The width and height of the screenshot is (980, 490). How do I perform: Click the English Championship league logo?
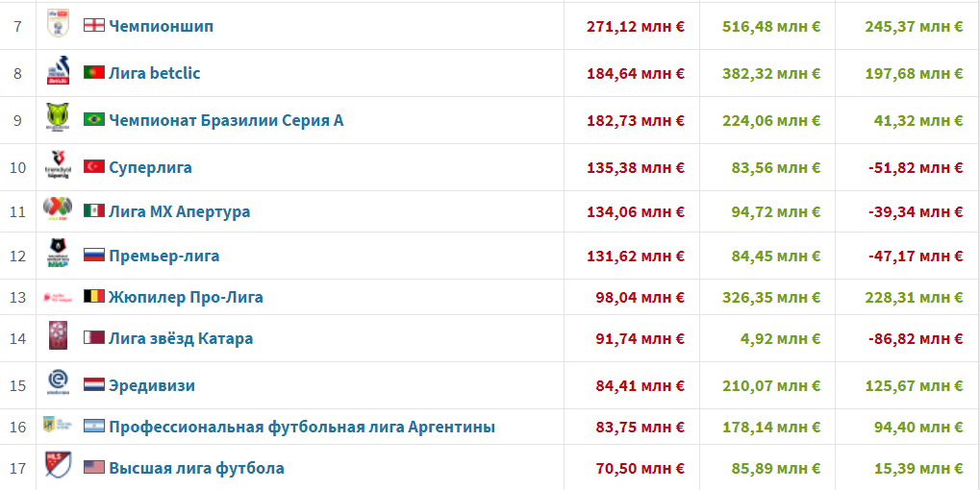point(58,24)
